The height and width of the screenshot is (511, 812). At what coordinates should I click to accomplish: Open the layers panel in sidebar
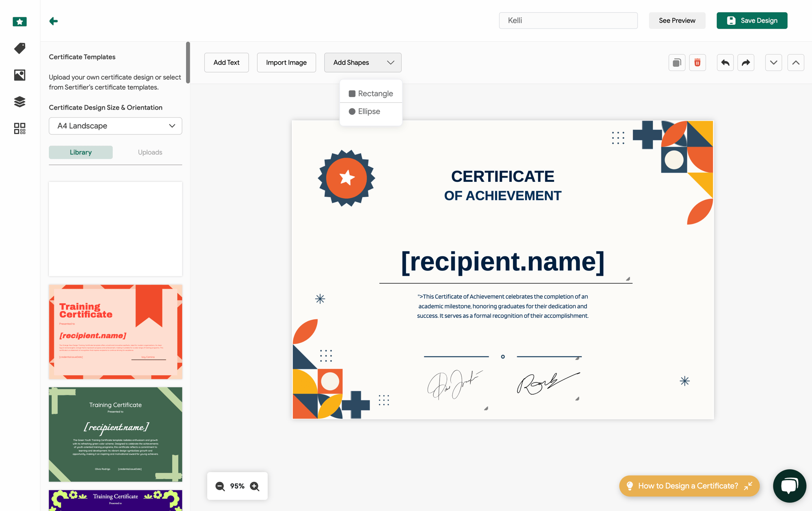click(x=19, y=102)
